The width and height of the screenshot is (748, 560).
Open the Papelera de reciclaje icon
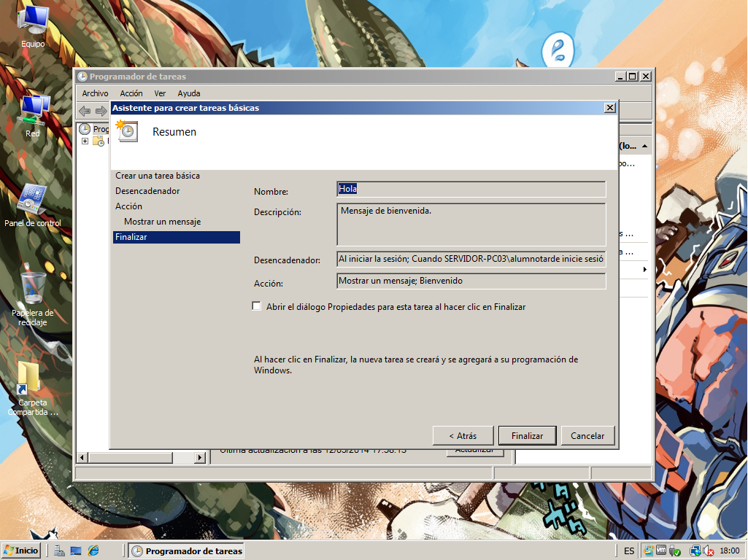pos(33,298)
